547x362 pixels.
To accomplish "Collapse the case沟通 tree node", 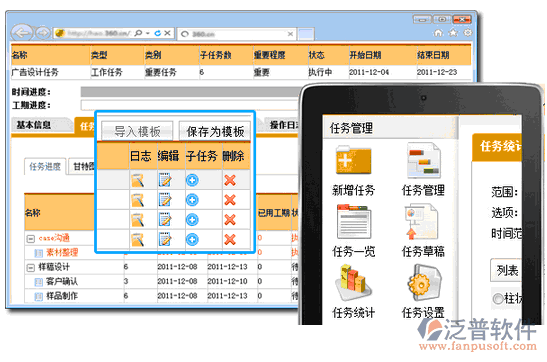I will (x=31, y=239).
